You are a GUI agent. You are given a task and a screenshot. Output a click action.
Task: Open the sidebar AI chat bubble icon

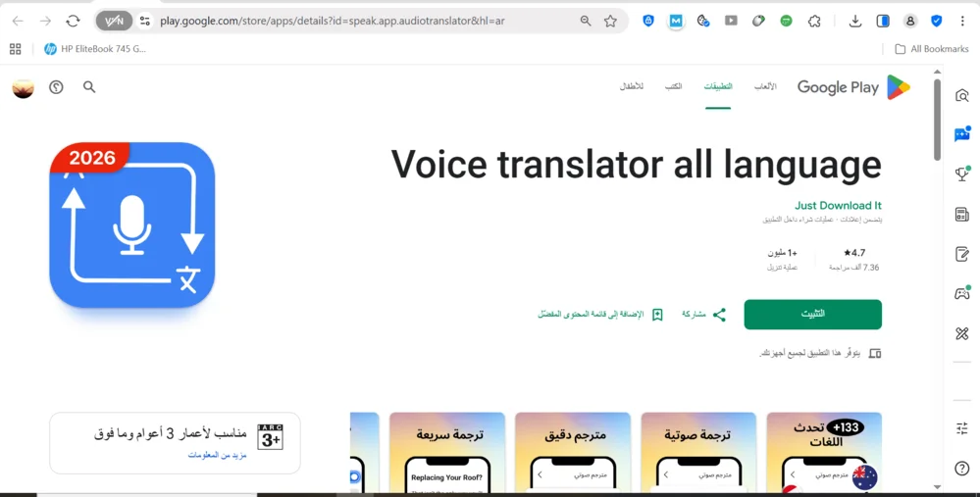(962, 134)
